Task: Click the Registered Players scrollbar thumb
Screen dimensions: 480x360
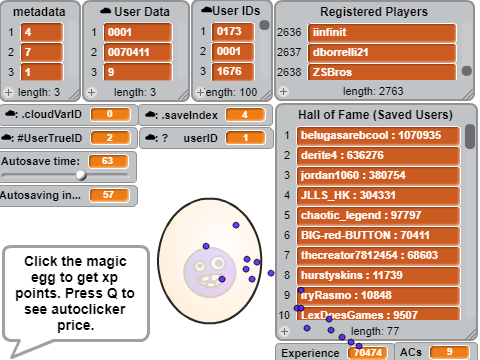Action: tap(467, 71)
